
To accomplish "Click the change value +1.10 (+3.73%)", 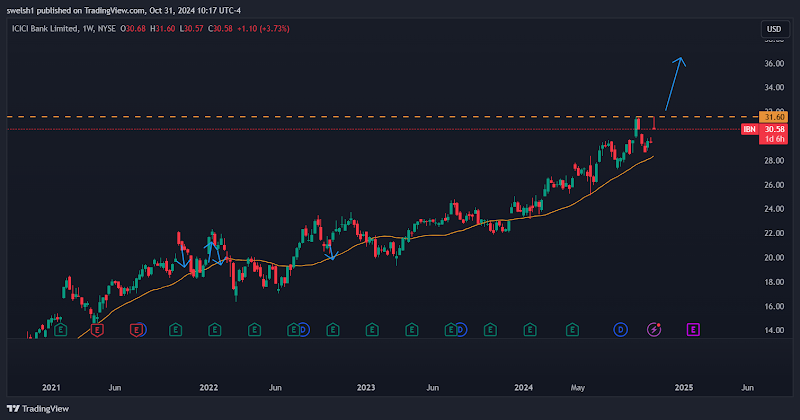I will [x=263, y=29].
